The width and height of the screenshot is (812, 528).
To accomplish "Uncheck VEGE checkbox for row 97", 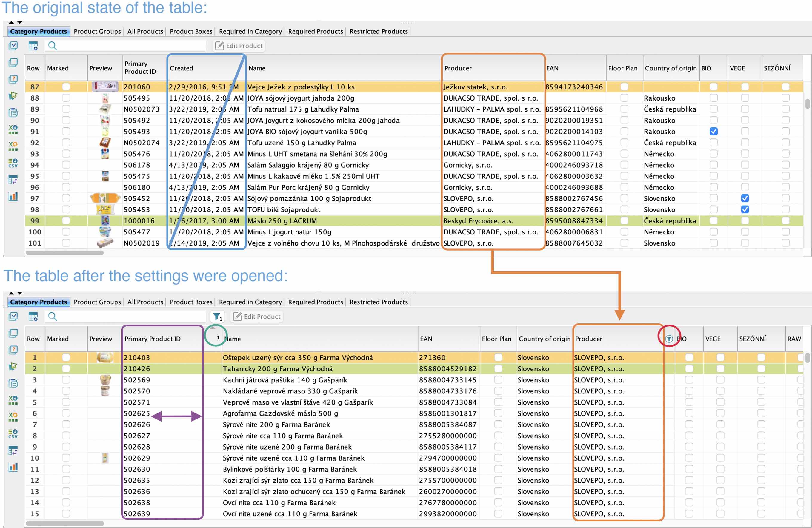I will pyautogui.click(x=745, y=198).
